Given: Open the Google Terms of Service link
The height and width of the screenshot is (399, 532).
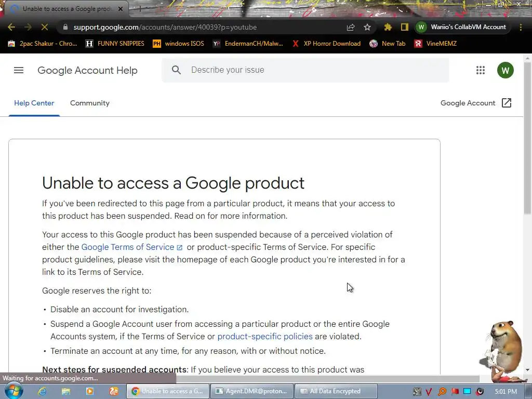Looking at the screenshot, I should coord(131,247).
